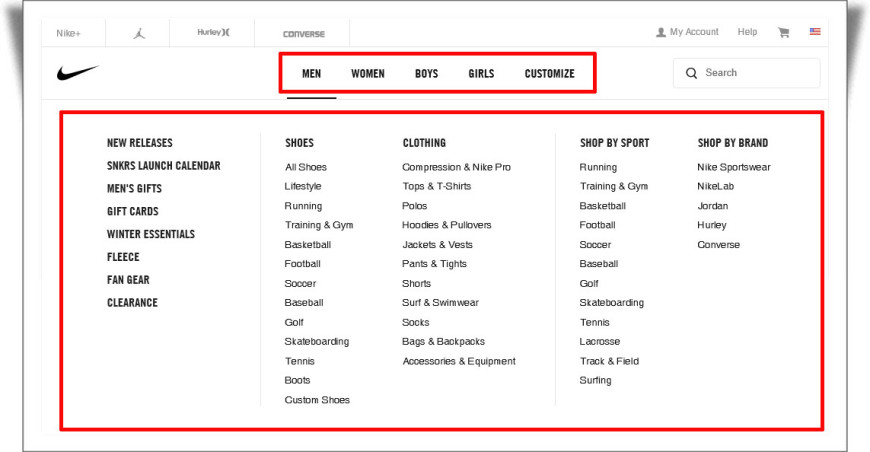Focus the Search input field

(x=746, y=73)
